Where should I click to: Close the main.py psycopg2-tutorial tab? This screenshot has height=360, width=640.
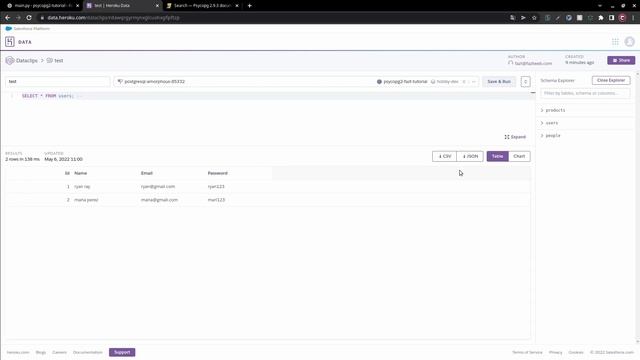tap(77, 6)
